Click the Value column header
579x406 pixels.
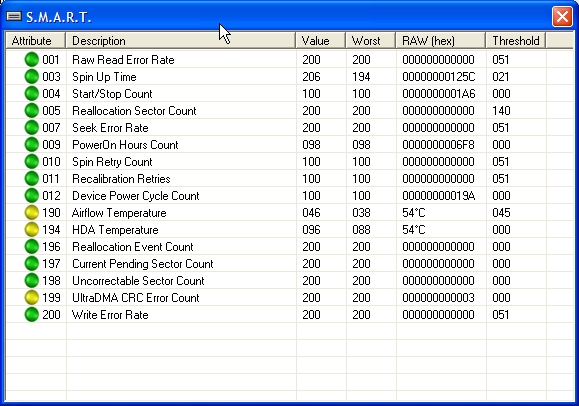pyautogui.click(x=321, y=40)
